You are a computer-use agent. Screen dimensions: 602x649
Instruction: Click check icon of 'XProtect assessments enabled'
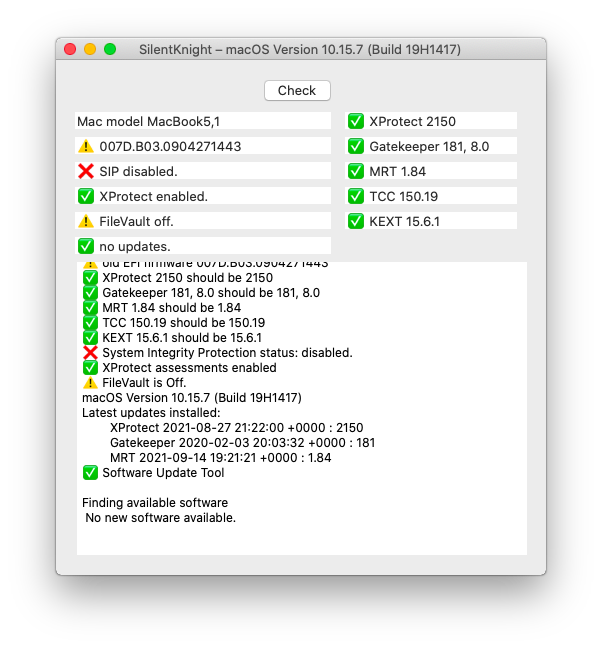(90, 368)
